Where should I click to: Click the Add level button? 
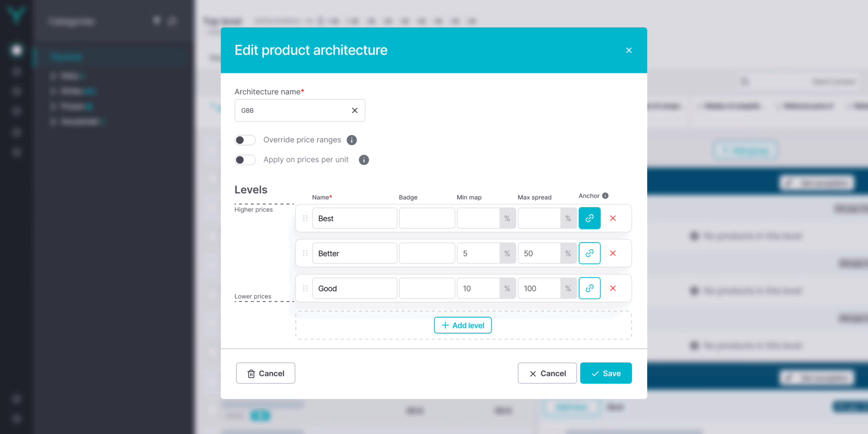pos(462,325)
